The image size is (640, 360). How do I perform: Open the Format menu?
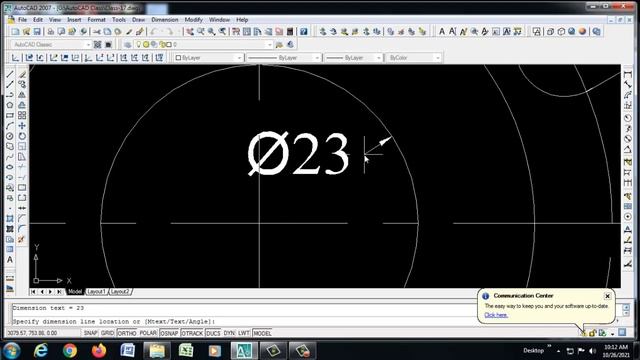[96, 20]
